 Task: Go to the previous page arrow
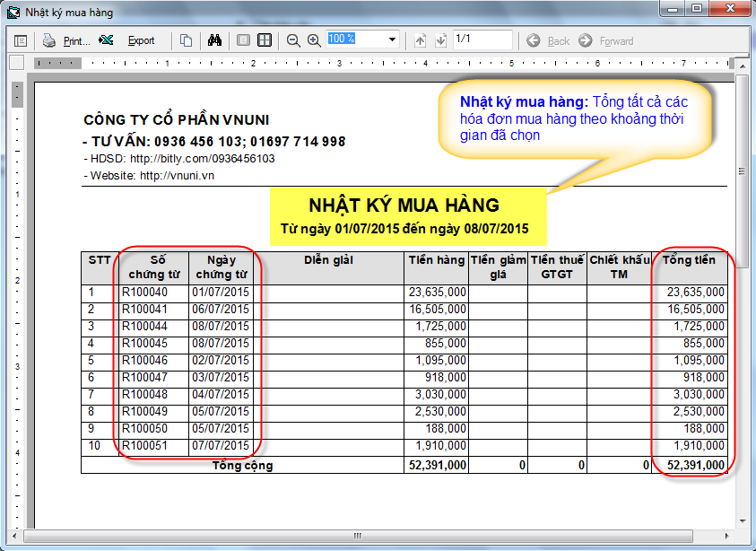pos(421,40)
